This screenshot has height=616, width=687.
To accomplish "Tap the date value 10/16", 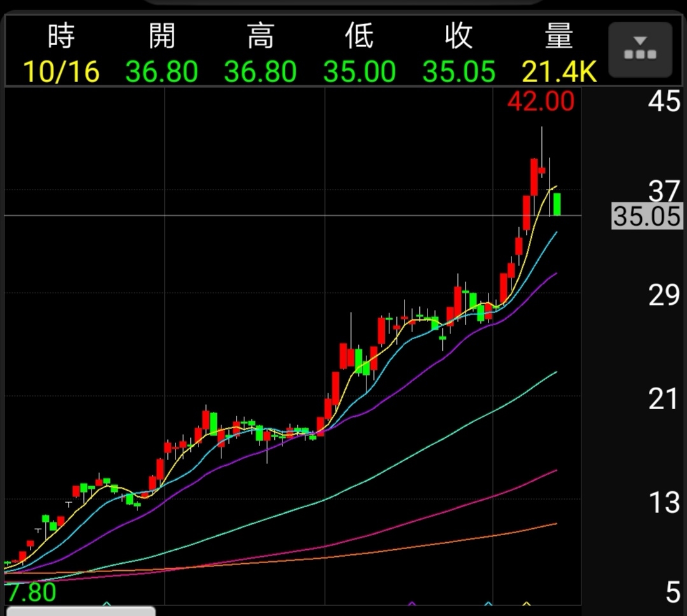I will tap(61, 72).
